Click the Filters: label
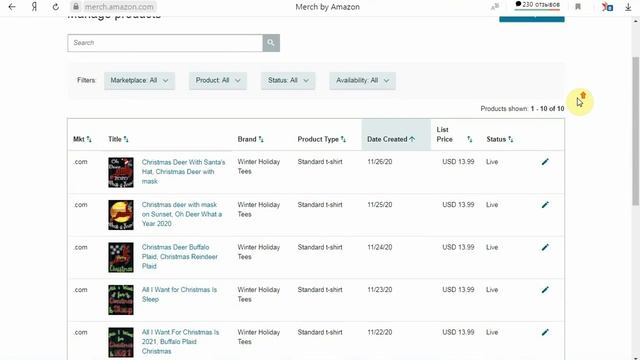The image size is (640, 360). pos(87,80)
